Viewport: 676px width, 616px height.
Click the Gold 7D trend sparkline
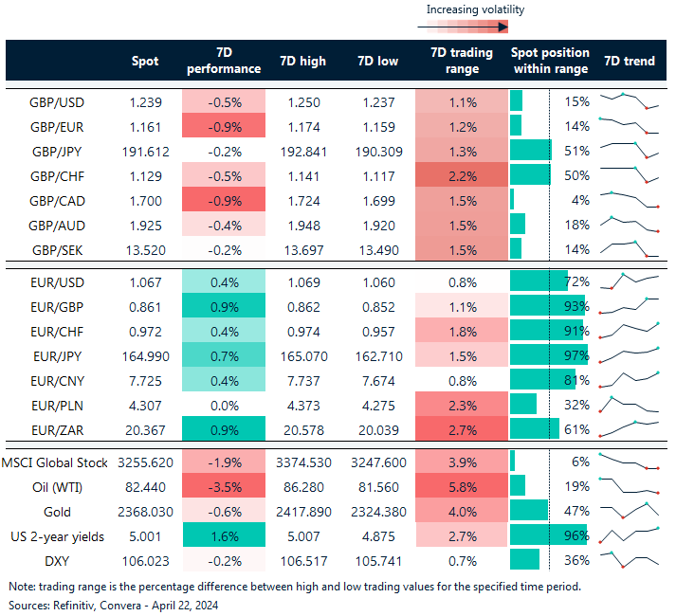point(629,511)
